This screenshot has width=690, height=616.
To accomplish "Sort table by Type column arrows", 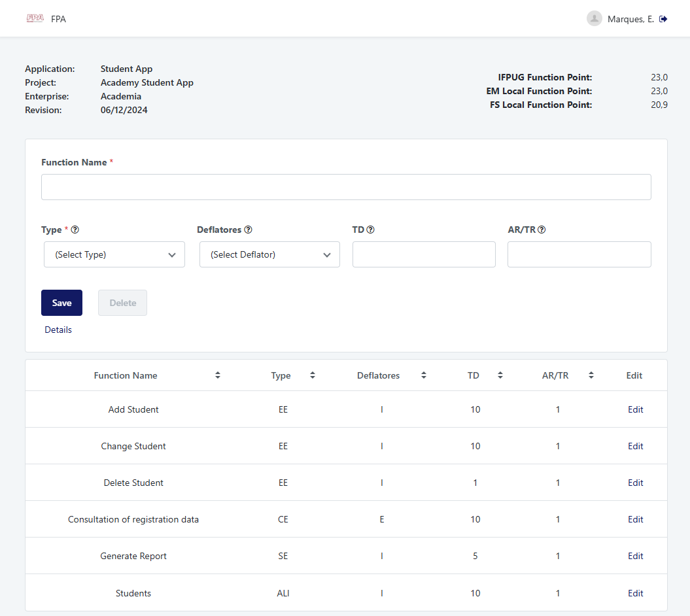I will (313, 375).
